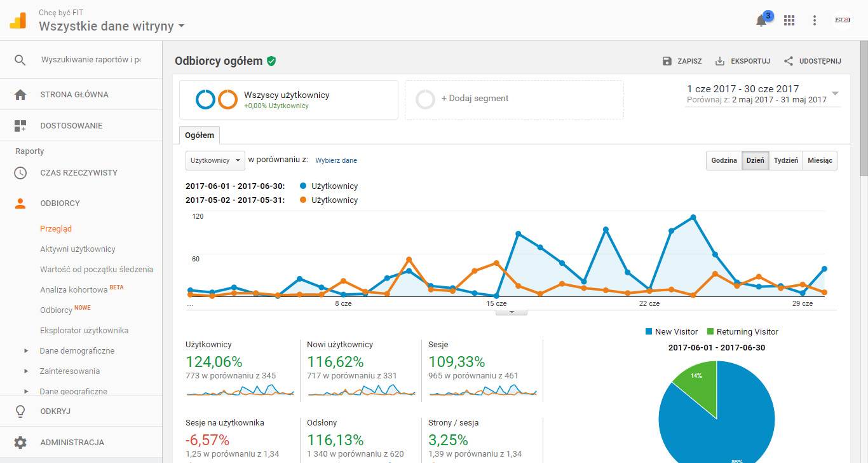Switch chart granularity to Godzina
Viewport: 868px width, 463px height.
point(723,160)
